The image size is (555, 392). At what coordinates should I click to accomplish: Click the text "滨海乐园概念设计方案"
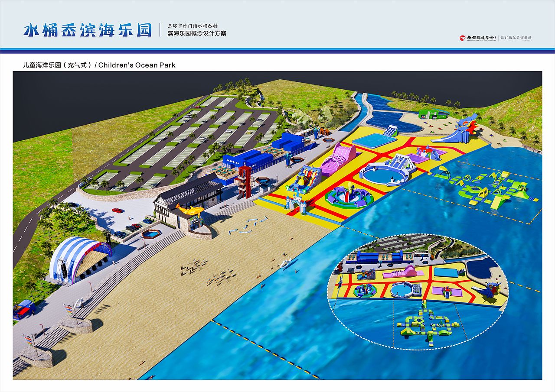click(x=197, y=33)
